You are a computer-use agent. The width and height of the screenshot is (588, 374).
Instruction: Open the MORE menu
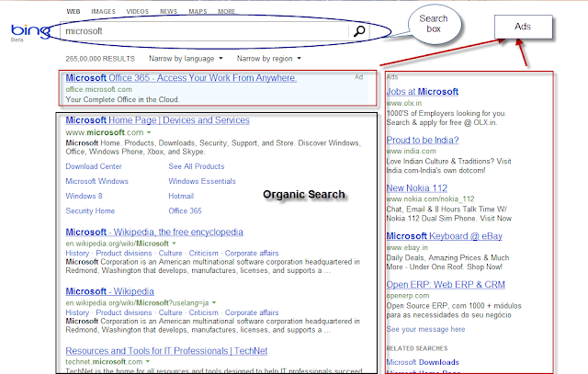point(227,12)
